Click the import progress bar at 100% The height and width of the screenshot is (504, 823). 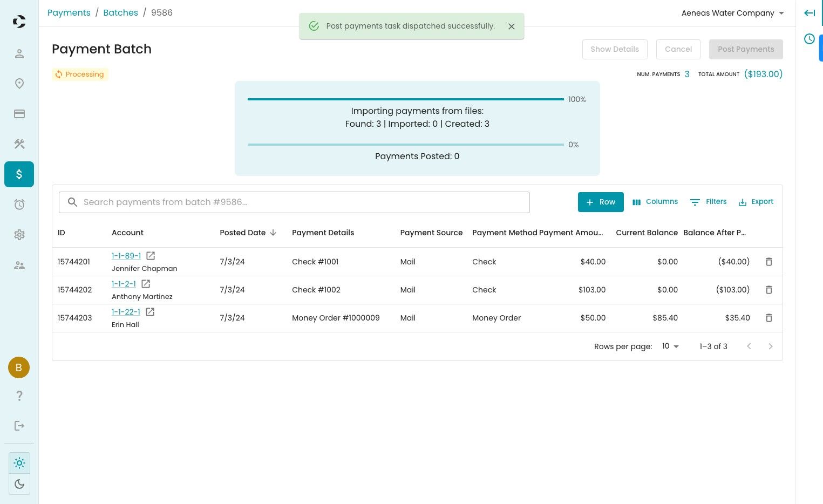pos(406,99)
